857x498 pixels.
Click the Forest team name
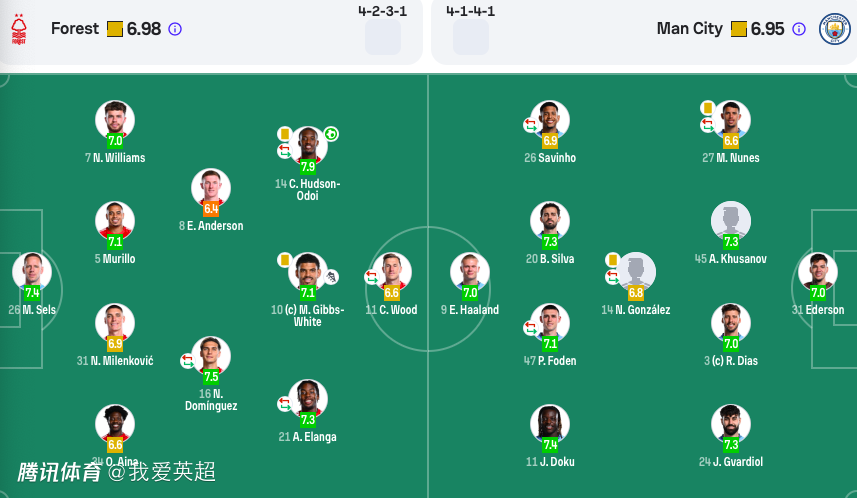point(75,29)
